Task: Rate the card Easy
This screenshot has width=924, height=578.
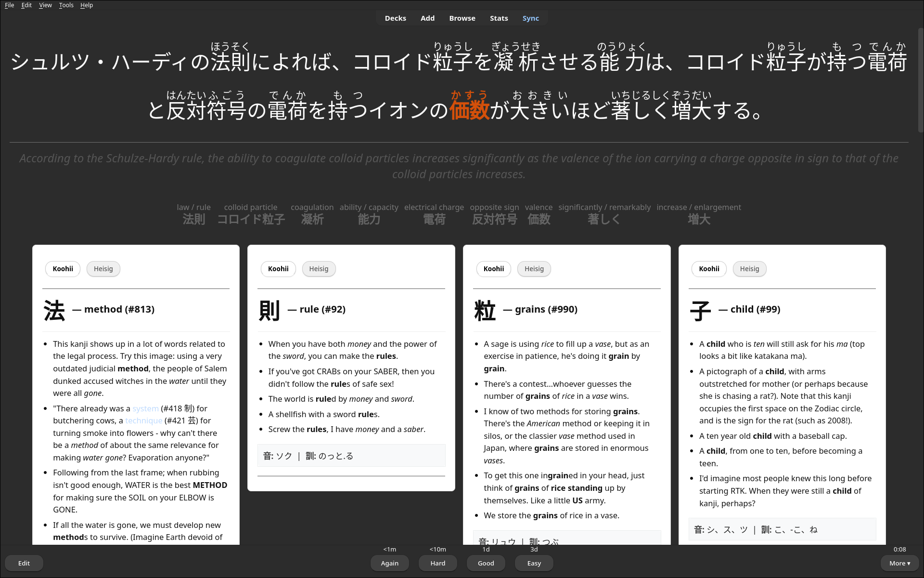Action: 534,563
